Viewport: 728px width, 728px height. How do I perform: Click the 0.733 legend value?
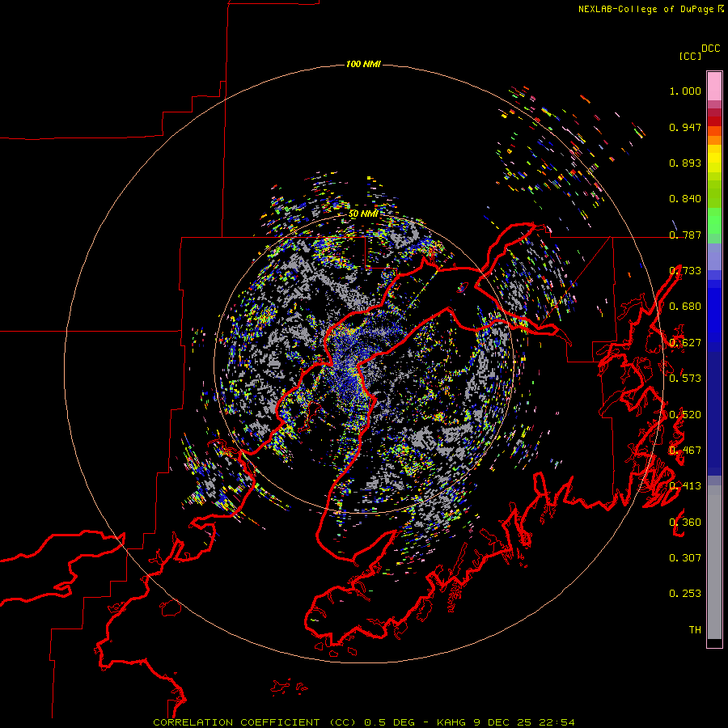(685, 271)
